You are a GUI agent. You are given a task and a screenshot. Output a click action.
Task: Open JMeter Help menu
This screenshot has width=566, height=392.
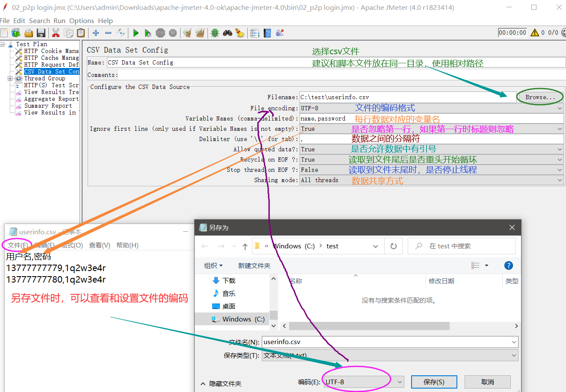[105, 21]
